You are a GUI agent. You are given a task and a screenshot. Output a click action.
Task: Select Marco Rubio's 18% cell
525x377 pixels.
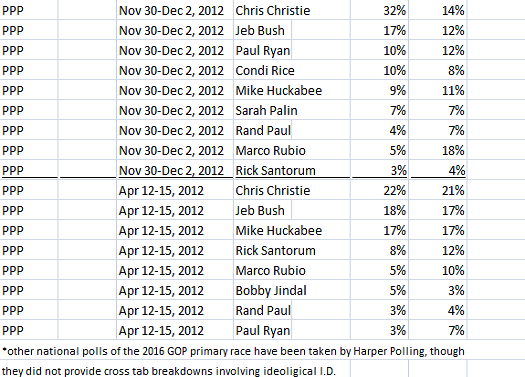[438, 151]
